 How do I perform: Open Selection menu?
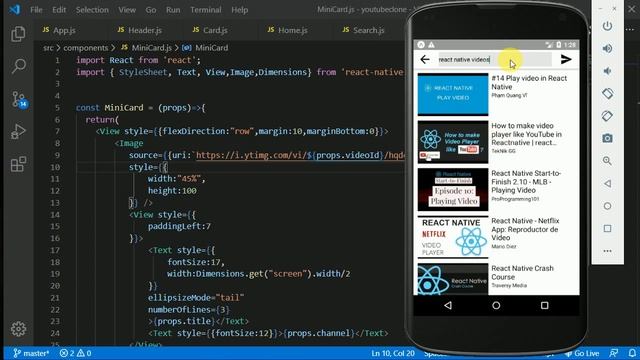92,10
